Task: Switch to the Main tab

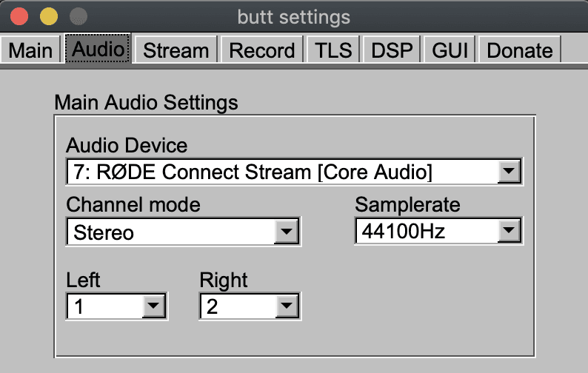Action: (x=30, y=50)
